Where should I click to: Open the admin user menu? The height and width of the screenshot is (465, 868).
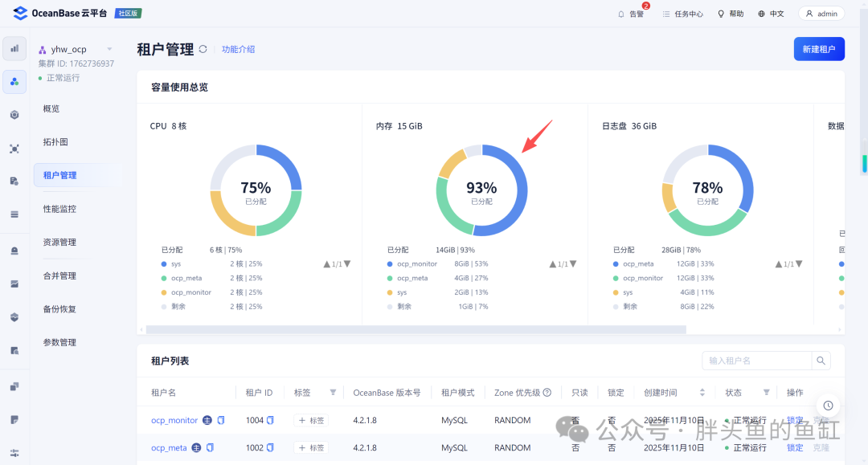pyautogui.click(x=821, y=14)
